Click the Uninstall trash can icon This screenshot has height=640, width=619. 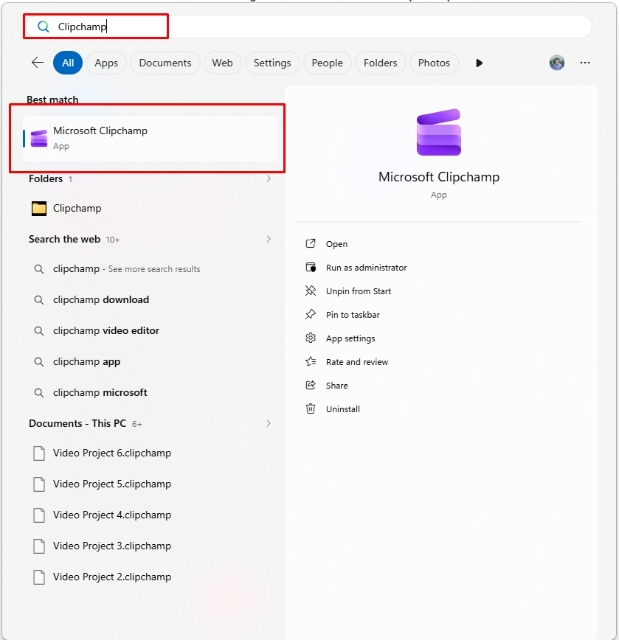pos(311,409)
